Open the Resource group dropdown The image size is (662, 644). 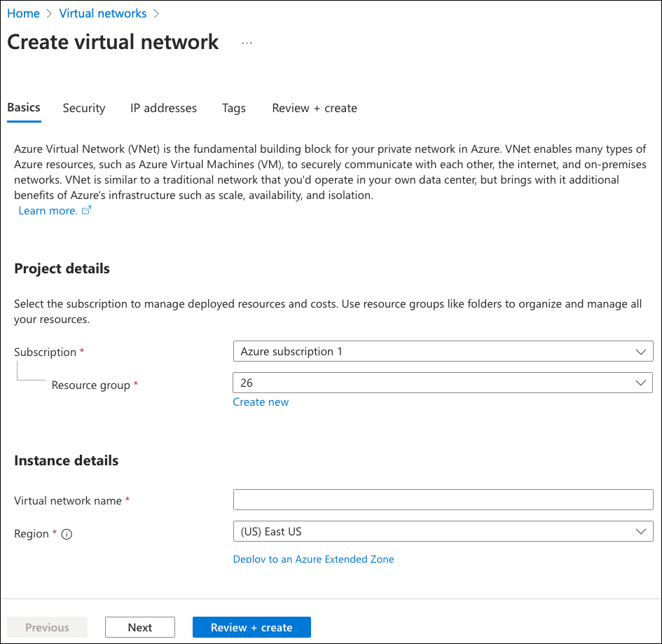(x=442, y=383)
